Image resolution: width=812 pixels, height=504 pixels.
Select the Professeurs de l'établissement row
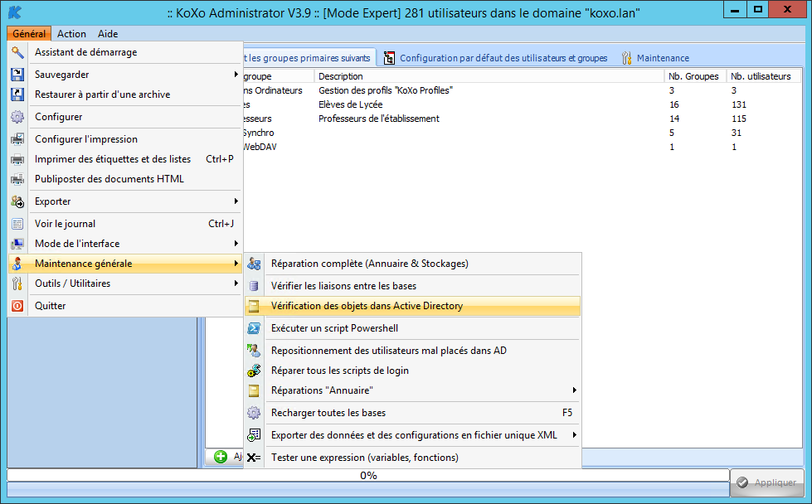point(522,119)
